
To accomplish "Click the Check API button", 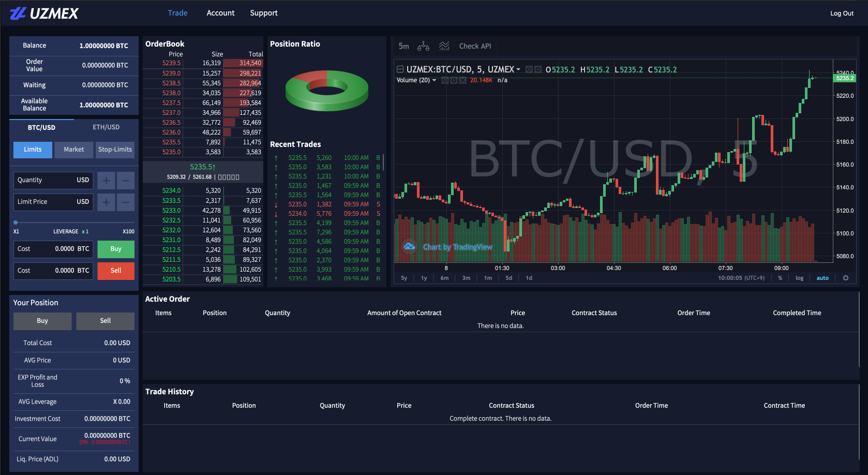I will point(475,46).
